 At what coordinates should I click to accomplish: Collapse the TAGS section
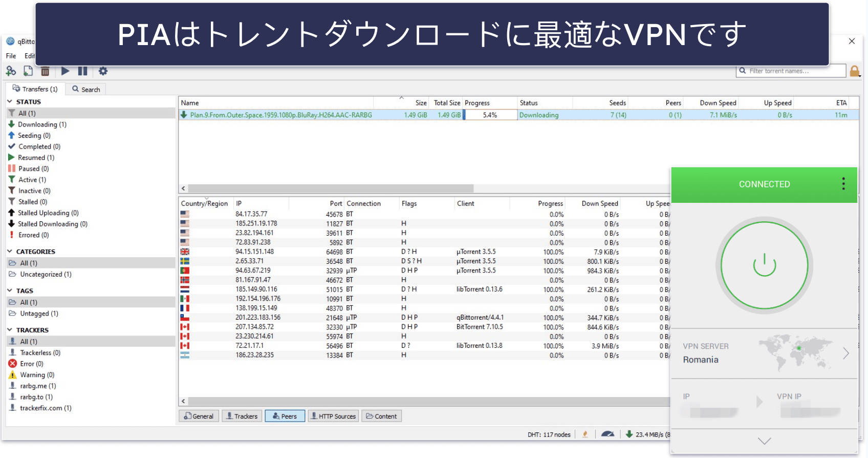coord(10,290)
